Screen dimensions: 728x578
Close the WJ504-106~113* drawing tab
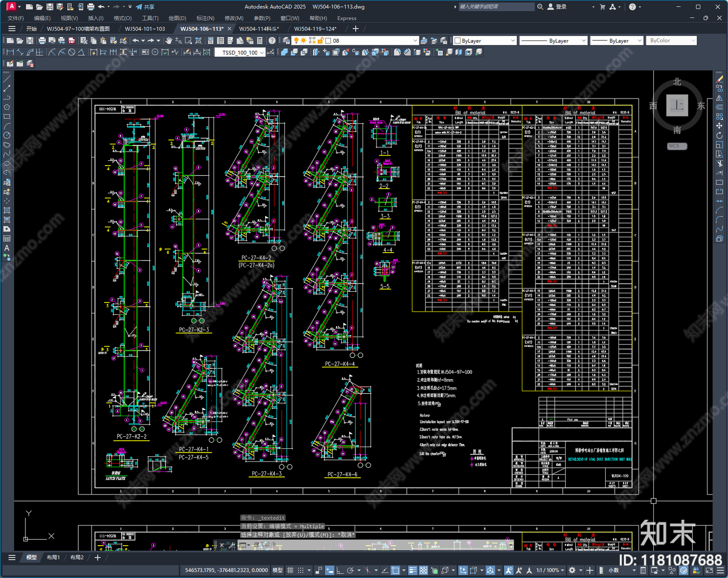click(230, 29)
